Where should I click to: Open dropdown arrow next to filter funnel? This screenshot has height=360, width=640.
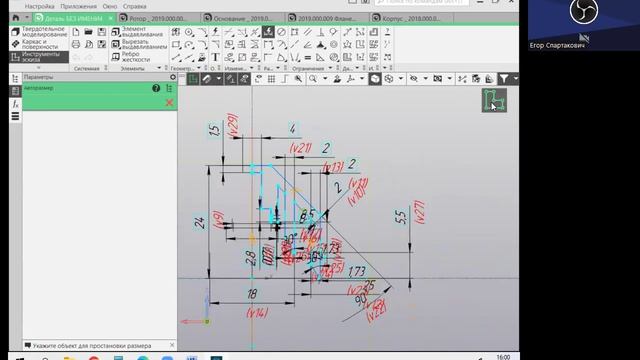(x=516, y=79)
